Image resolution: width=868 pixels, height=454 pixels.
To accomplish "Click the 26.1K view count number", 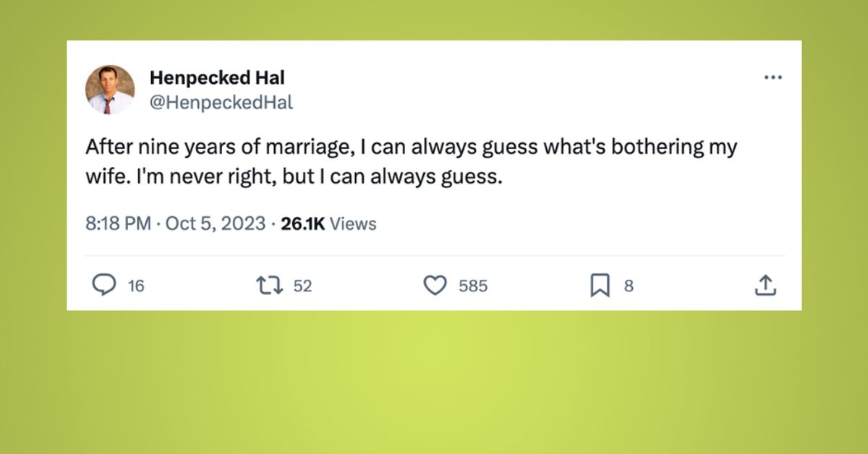I will pos(302,223).
